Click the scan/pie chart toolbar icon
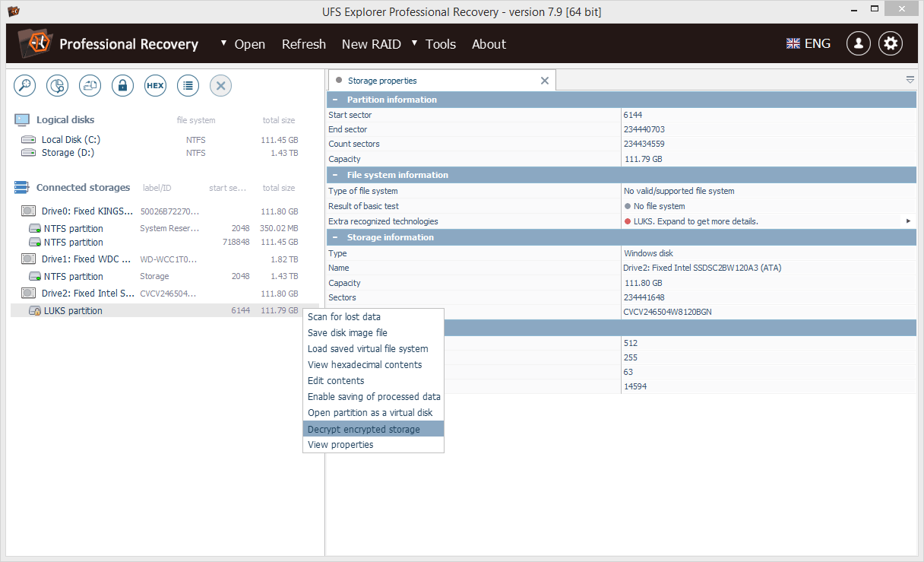Image resolution: width=924 pixels, height=562 pixels. 58,86
